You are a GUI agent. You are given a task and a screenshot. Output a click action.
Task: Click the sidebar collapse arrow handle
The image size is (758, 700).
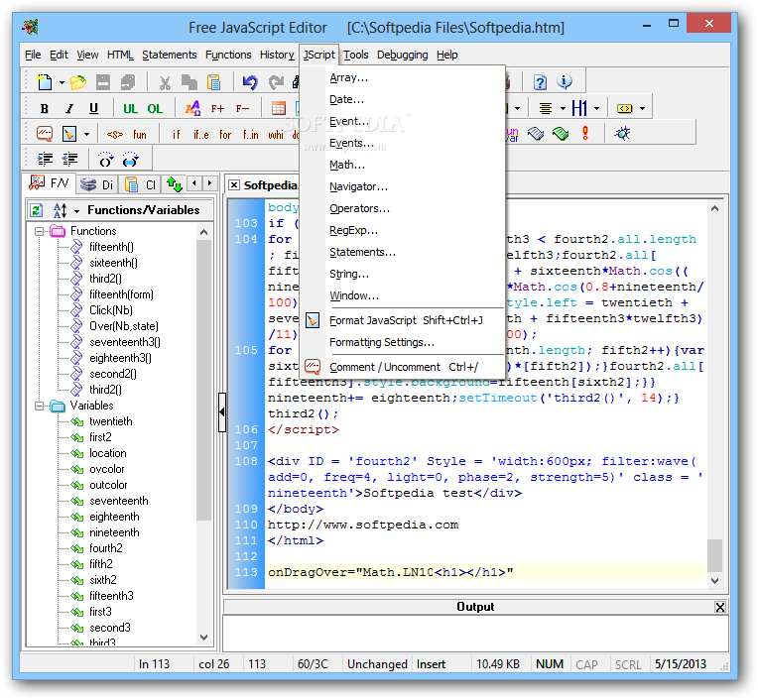pos(222,412)
